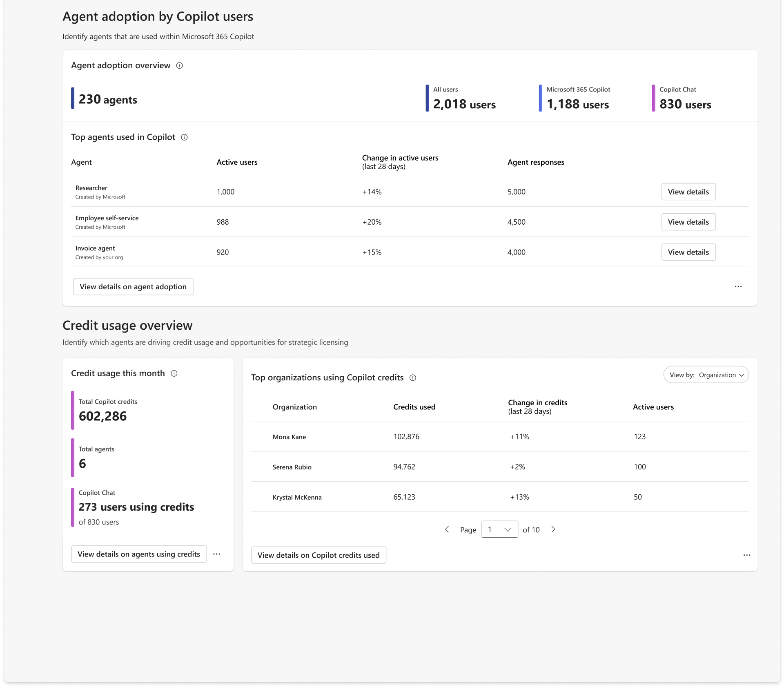The width and height of the screenshot is (784, 688).
Task: View details for Invoice agent
Action: tap(688, 252)
